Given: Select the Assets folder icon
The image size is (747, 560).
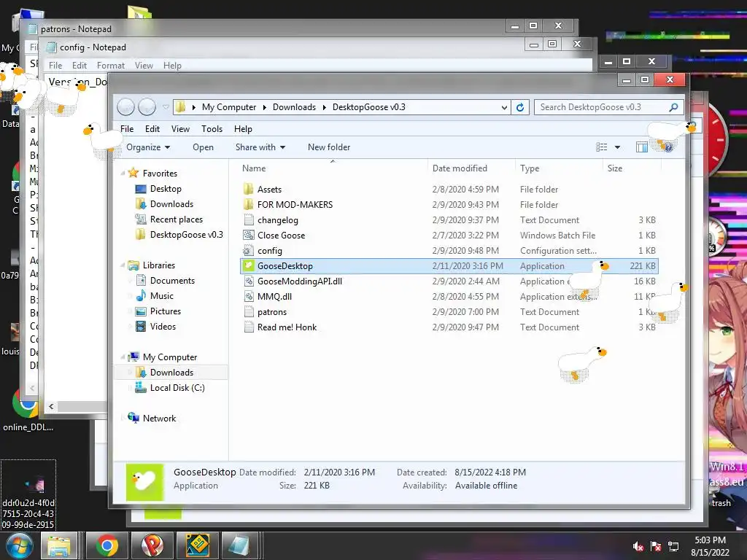Looking at the screenshot, I should (x=248, y=189).
